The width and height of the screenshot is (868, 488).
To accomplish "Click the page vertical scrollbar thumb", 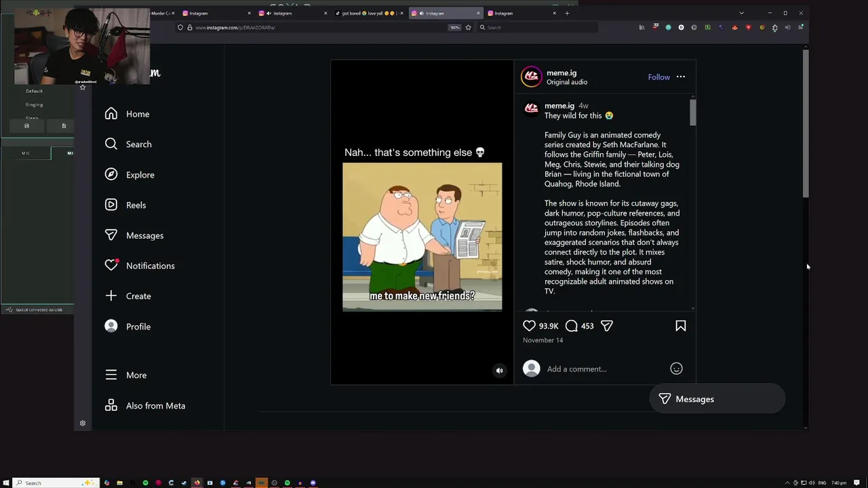I will (x=805, y=123).
